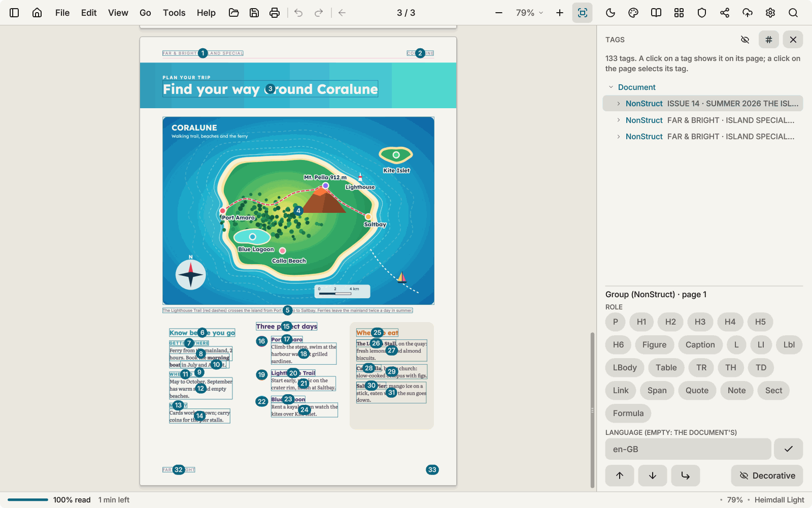Open the 79% zoom level dropdown
Viewport: 812px width, 508px height.
(x=529, y=13)
